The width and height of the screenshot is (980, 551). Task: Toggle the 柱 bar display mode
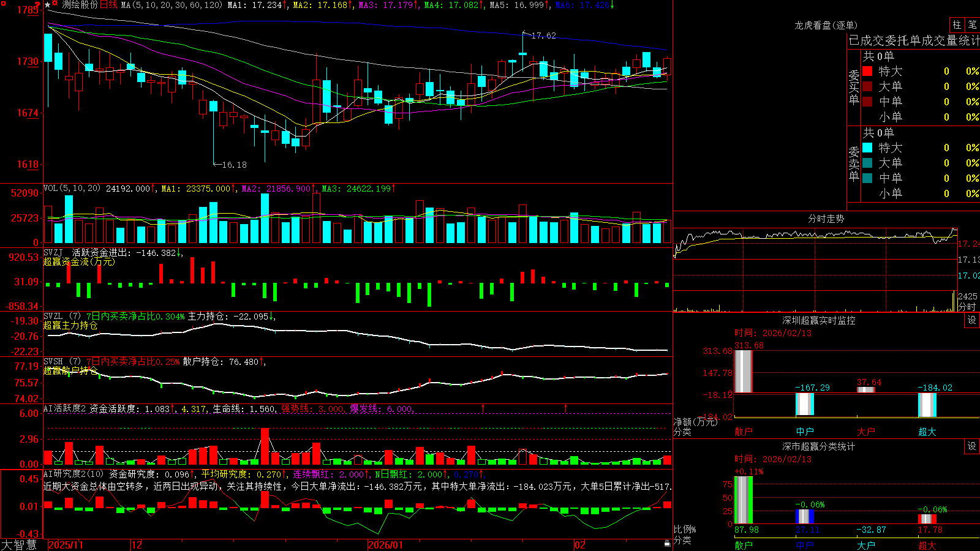click(x=957, y=24)
